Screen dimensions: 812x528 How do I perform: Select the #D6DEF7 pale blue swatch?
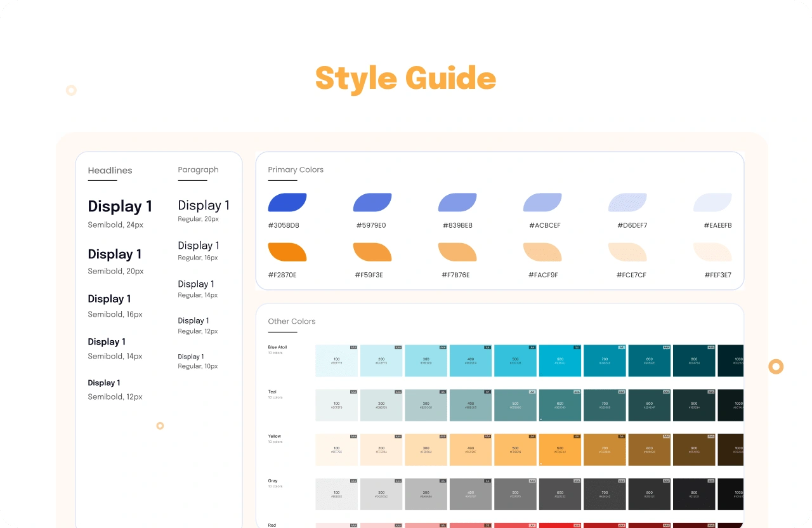coord(627,202)
